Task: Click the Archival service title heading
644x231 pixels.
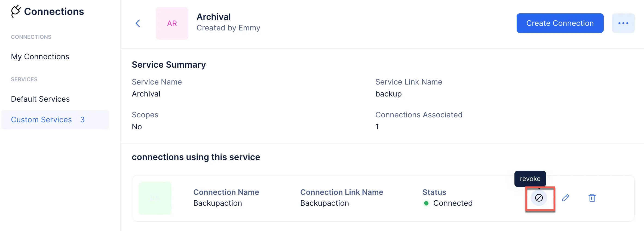Action: pyautogui.click(x=214, y=17)
